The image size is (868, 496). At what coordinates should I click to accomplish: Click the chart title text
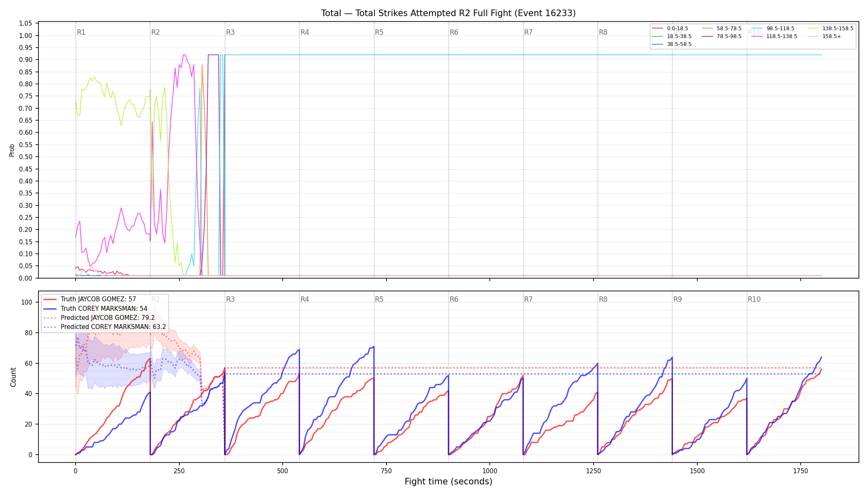click(448, 13)
